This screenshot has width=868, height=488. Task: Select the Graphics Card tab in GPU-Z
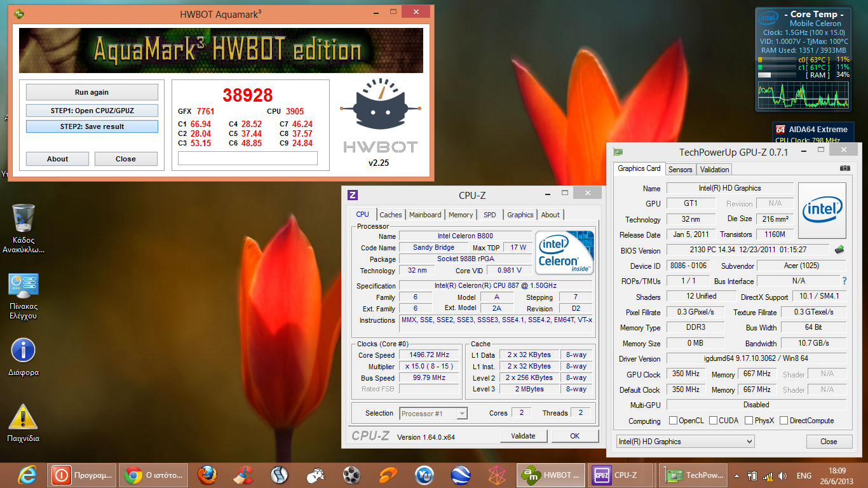pos(639,168)
